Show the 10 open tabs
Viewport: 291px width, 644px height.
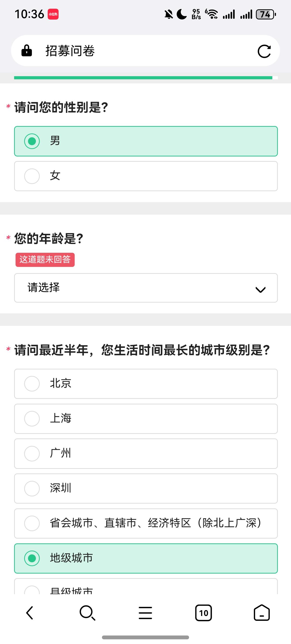203,613
